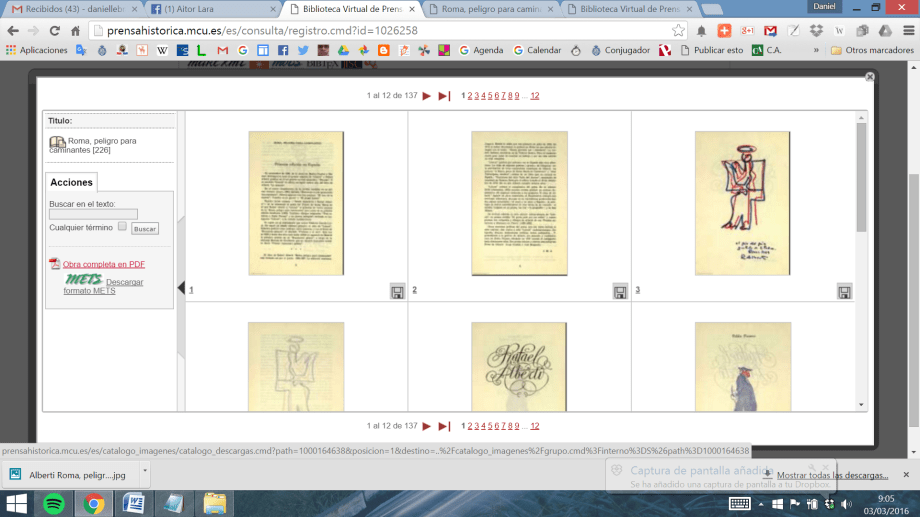Select the Acciones tab
The image size is (920, 517).
[72, 182]
